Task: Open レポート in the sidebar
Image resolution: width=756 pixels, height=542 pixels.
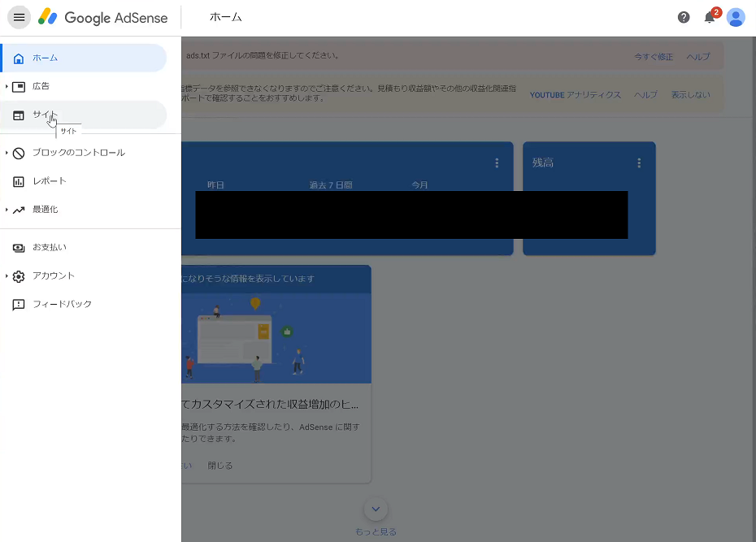Action: click(x=84, y=181)
